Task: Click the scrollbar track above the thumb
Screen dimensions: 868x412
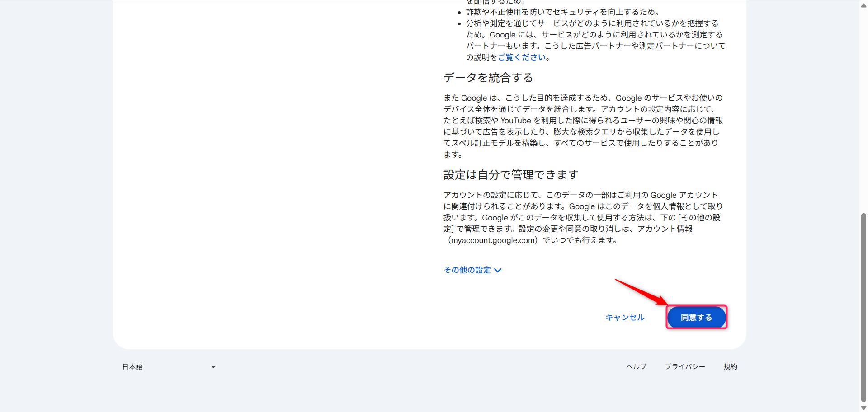Action: [x=863, y=113]
